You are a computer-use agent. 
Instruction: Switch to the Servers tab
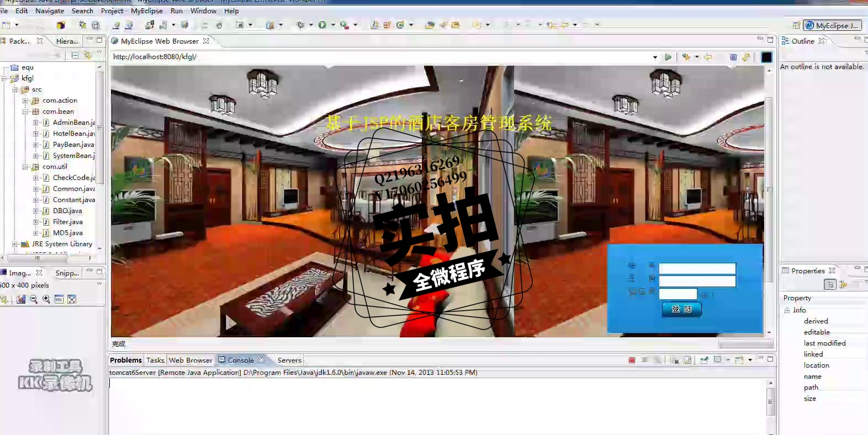click(289, 360)
